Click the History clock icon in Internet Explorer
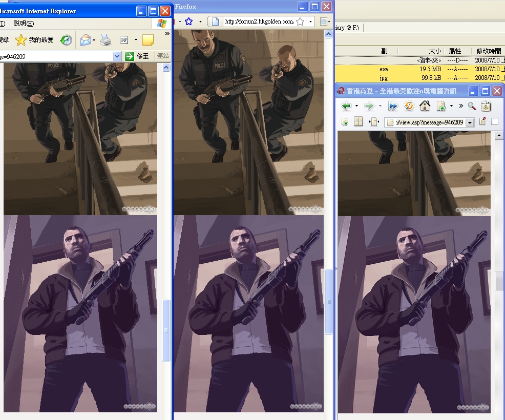Viewport: 505px width, 420px height. [66, 40]
